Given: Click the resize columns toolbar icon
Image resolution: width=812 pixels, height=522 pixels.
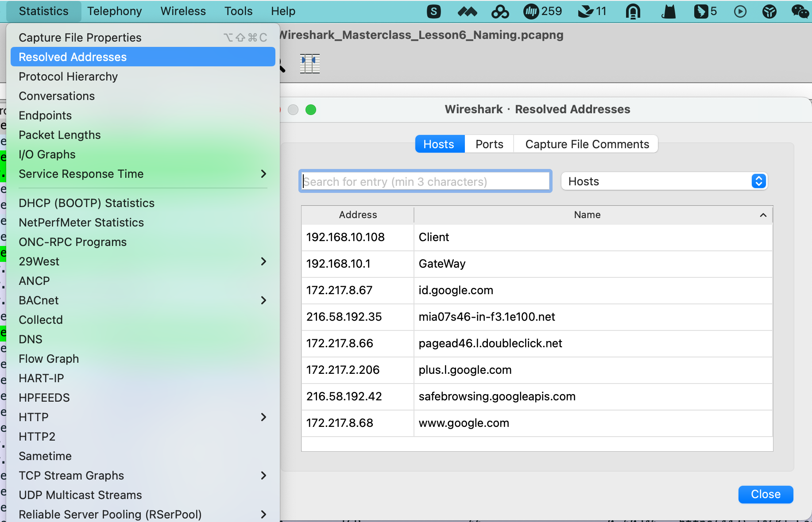Looking at the screenshot, I should (309, 63).
